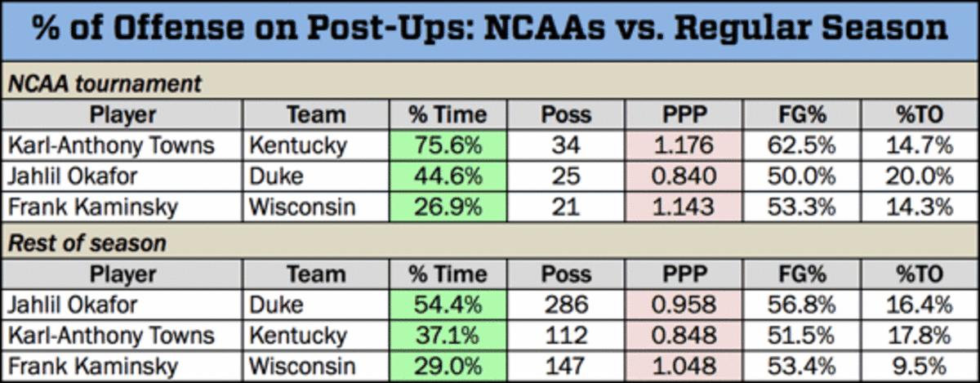Click the 9.5% turnover cell
Viewport: 980px width, 383px height.
tap(919, 365)
